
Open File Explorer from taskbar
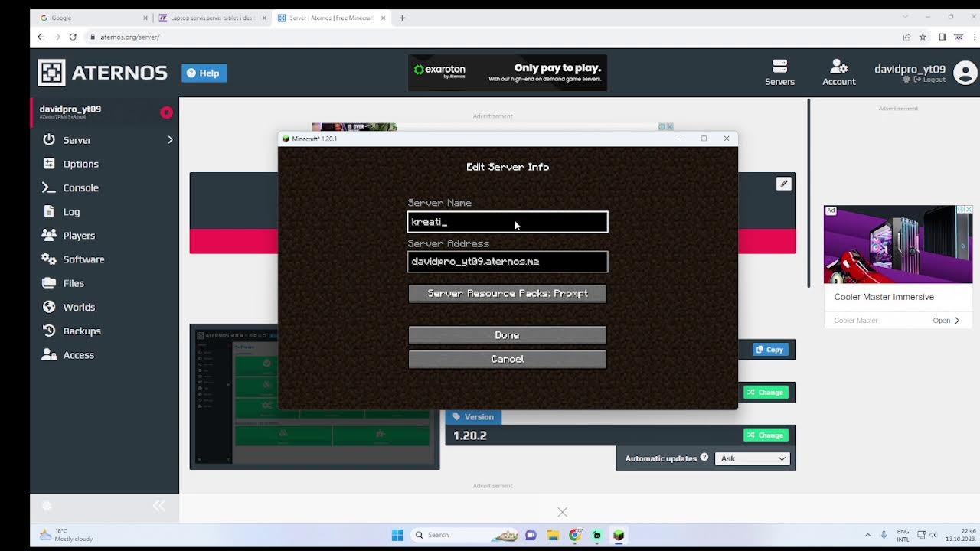[553, 535]
